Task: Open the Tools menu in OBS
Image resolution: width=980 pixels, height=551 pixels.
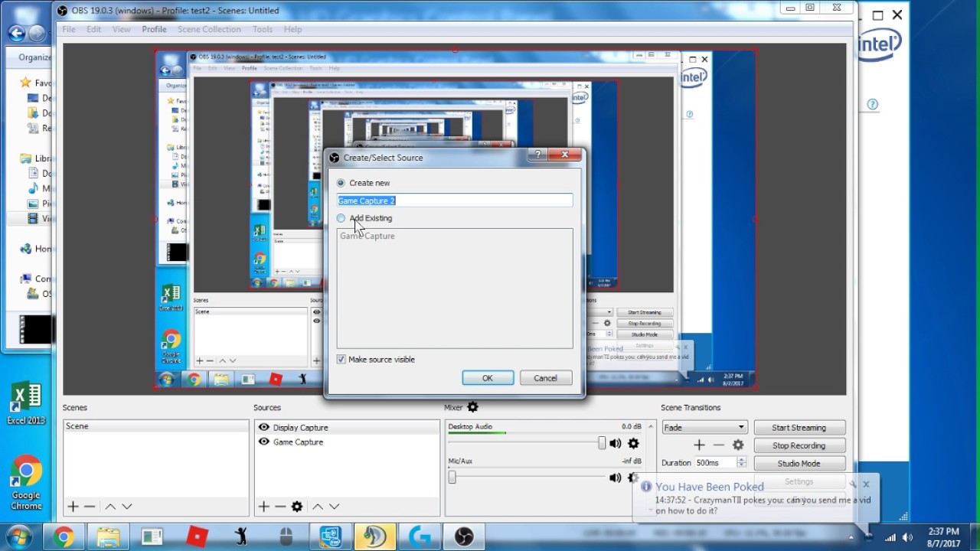Action: pos(263,29)
